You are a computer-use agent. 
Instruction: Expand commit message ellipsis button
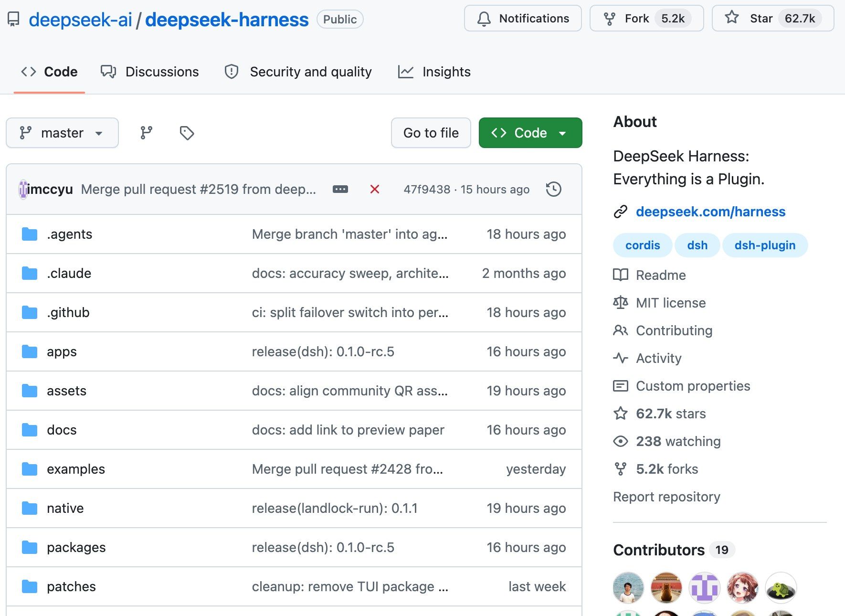point(340,189)
